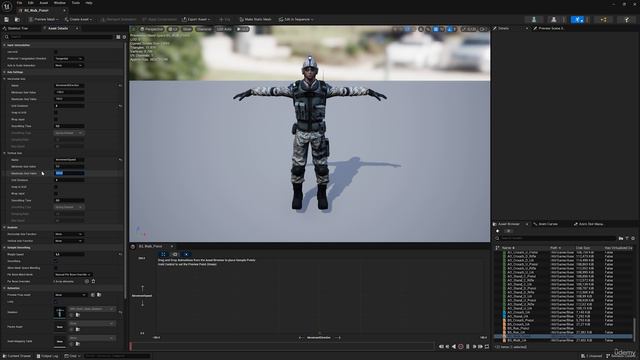This screenshot has width=640, height=360.
Task: Toggle loop playback button
Action: point(487,347)
